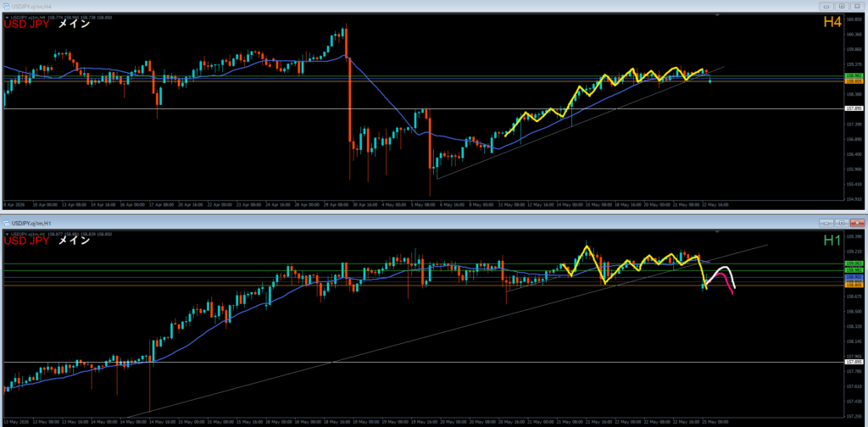Close the USDJPY H4 chart window
This screenshot has height=427, width=868.
click(857, 6)
